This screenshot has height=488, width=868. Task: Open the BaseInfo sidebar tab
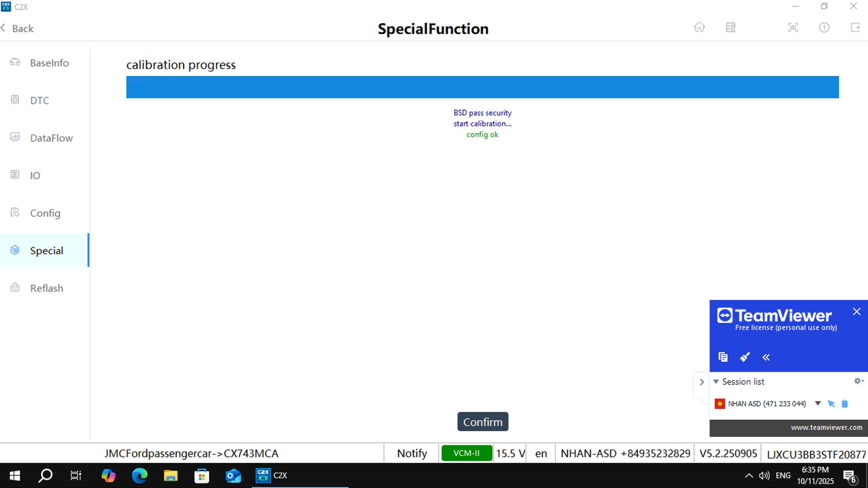45,63
